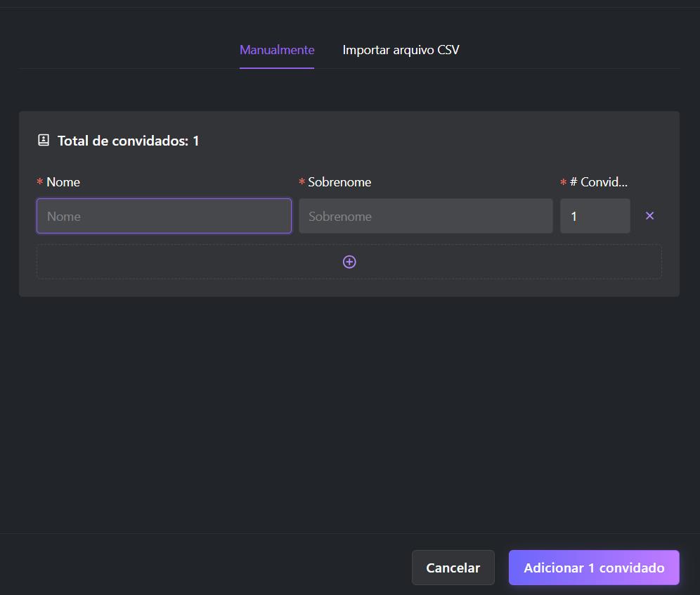Click the '# Convid...' column label
Viewport: 700px width, 595px height.
point(598,181)
